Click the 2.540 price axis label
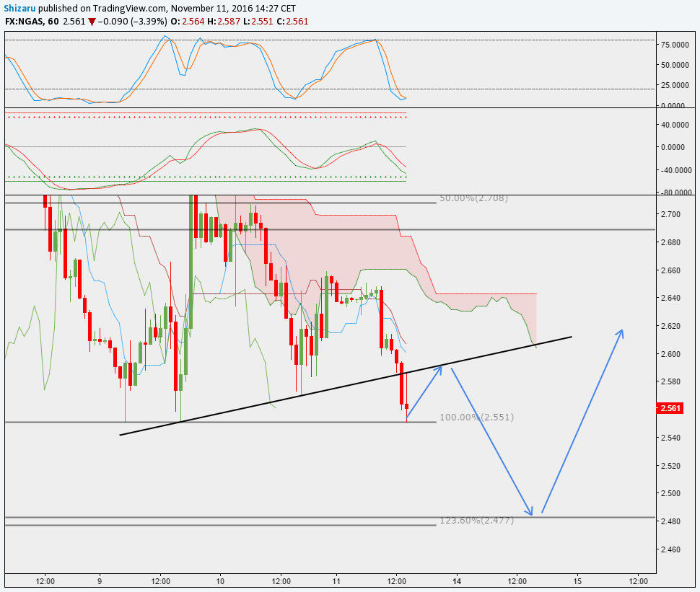Screen dimensions: 700x592 670,438
